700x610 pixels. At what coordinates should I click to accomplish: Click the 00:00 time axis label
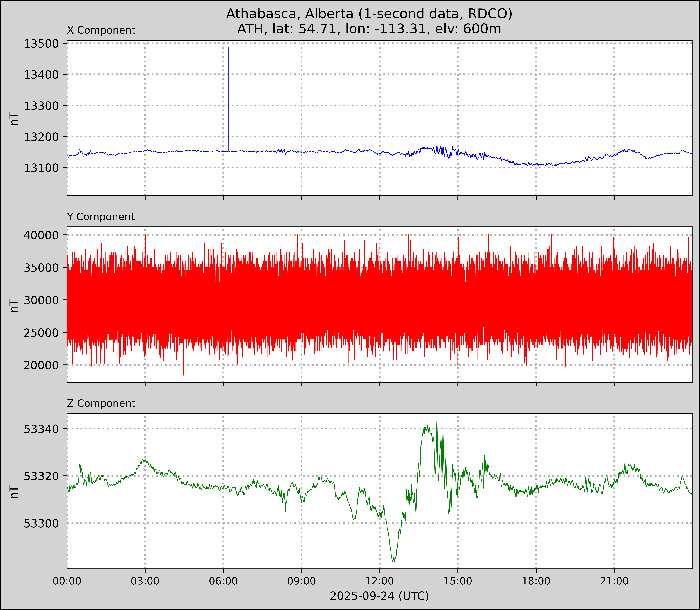(67, 581)
